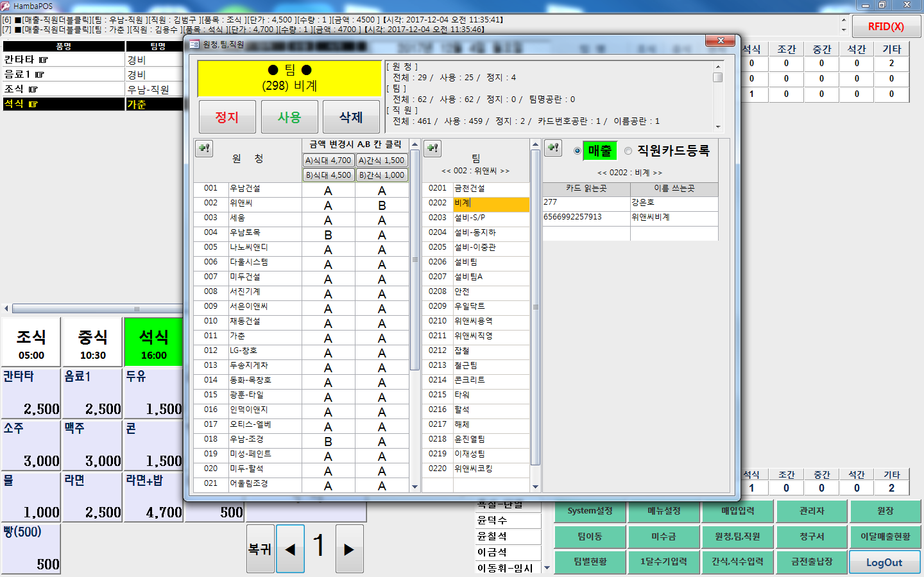Switch to the 중식 10:30 meal tab
The width and height of the screenshot is (924, 577).
click(x=92, y=343)
